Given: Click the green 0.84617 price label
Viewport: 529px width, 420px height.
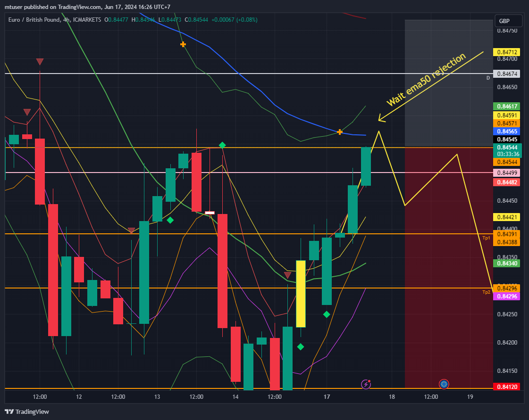Looking at the screenshot, I should click(x=507, y=106).
